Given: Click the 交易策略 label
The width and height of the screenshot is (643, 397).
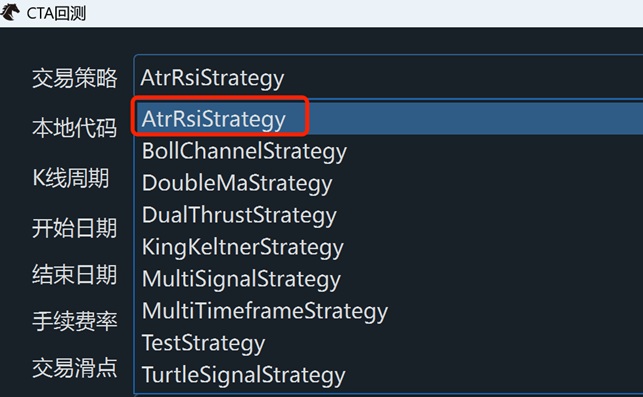Looking at the screenshot, I should tap(75, 78).
